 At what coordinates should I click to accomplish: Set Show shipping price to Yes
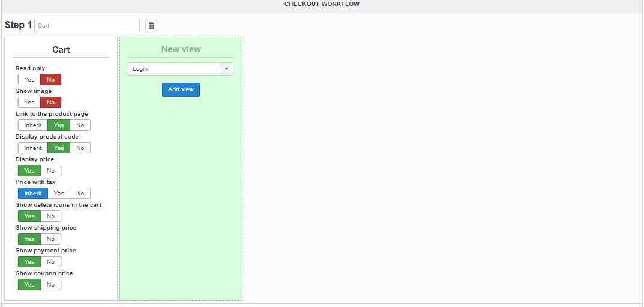29,239
